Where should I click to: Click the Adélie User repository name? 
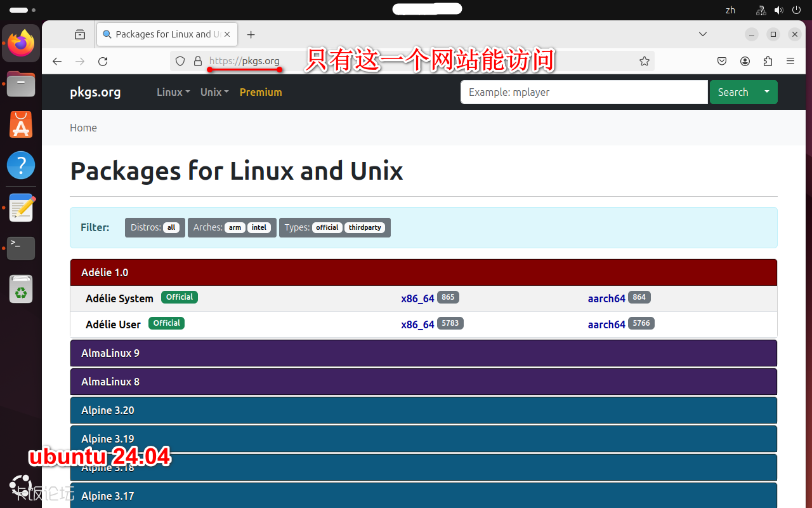coord(113,324)
